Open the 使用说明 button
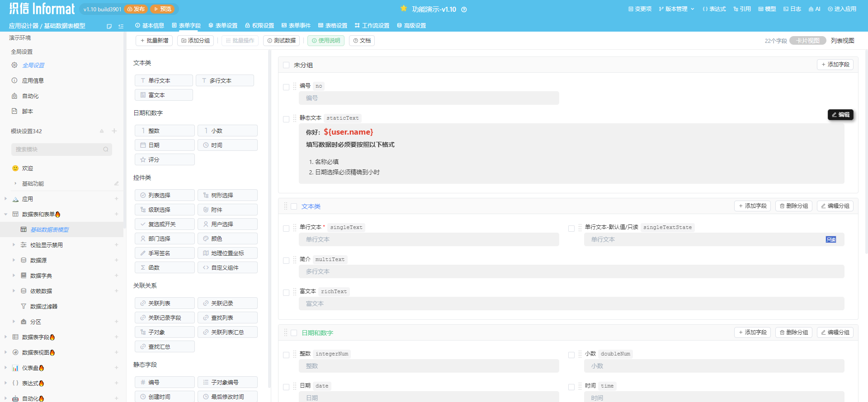This screenshot has height=402, width=868. [x=326, y=41]
